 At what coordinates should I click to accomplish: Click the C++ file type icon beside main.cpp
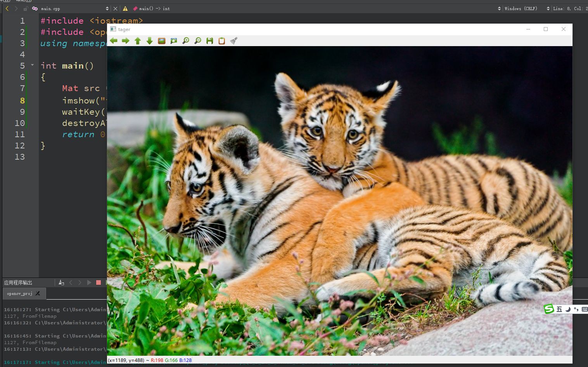click(35, 9)
